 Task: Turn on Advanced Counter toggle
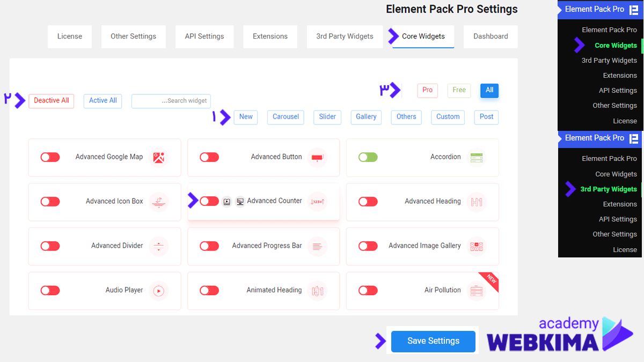[209, 201]
